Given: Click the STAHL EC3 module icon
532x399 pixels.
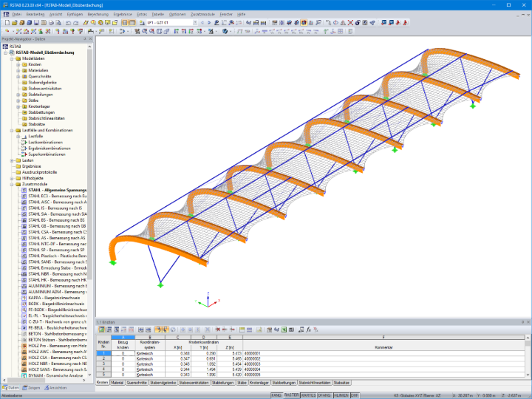Looking at the screenshot, I should (x=24, y=196).
